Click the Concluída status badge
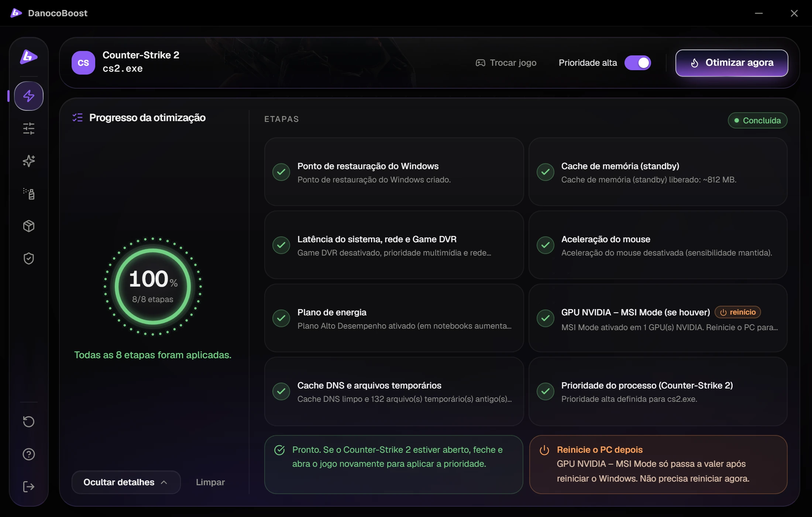The image size is (812, 517). pos(757,120)
